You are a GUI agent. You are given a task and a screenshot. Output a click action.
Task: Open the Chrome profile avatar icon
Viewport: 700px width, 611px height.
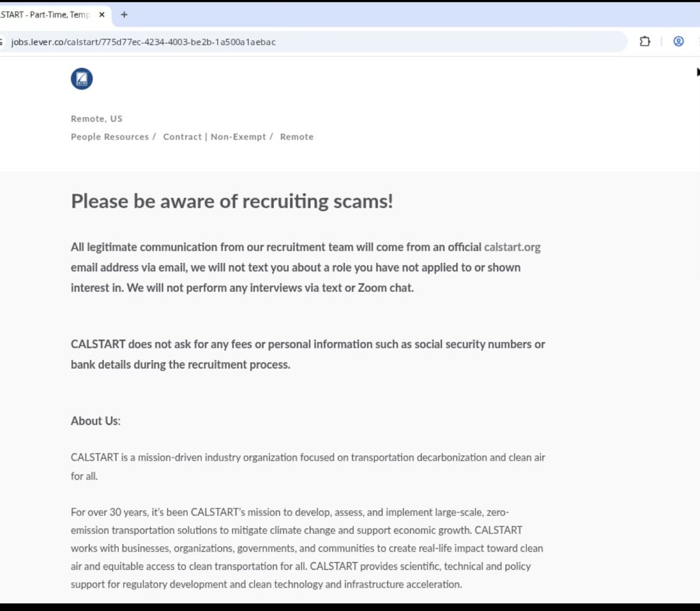[678, 41]
